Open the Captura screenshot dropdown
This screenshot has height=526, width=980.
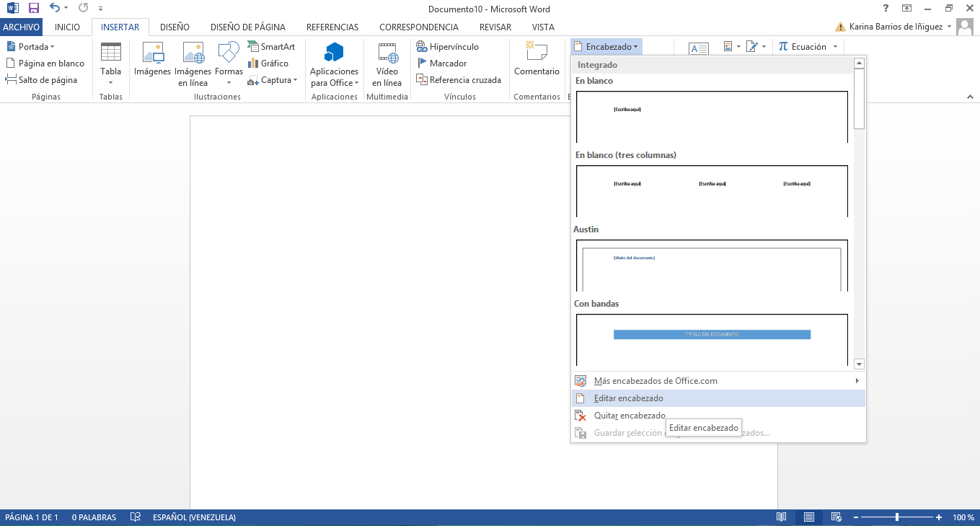[272, 80]
